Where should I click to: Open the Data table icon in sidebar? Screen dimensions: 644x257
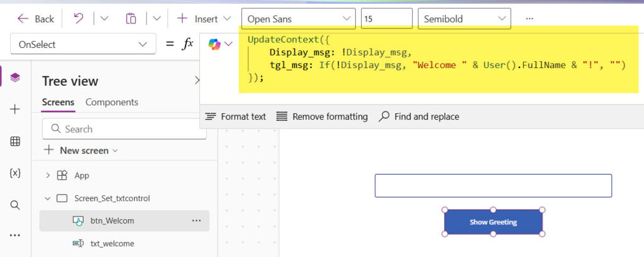point(15,142)
